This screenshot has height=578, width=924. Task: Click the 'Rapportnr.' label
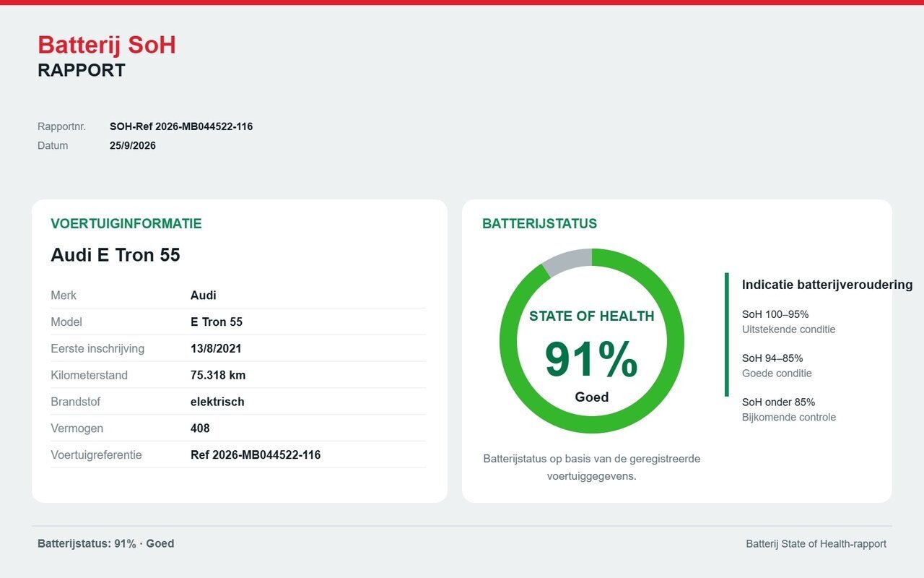click(x=61, y=126)
